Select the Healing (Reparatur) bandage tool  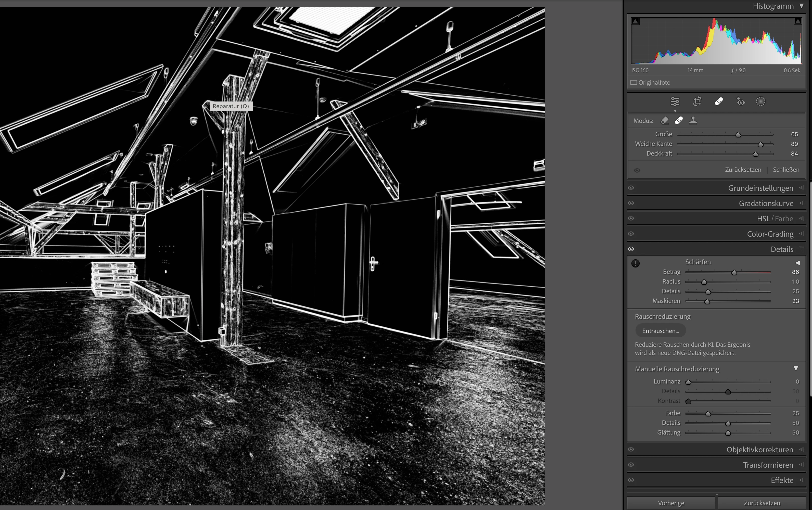pos(719,101)
